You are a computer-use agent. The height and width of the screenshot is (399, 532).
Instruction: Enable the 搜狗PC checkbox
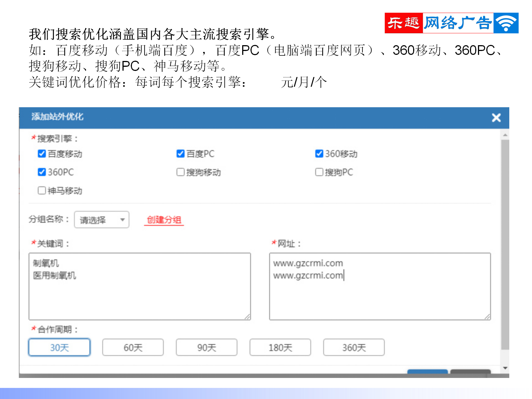pyautogui.click(x=319, y=172)
